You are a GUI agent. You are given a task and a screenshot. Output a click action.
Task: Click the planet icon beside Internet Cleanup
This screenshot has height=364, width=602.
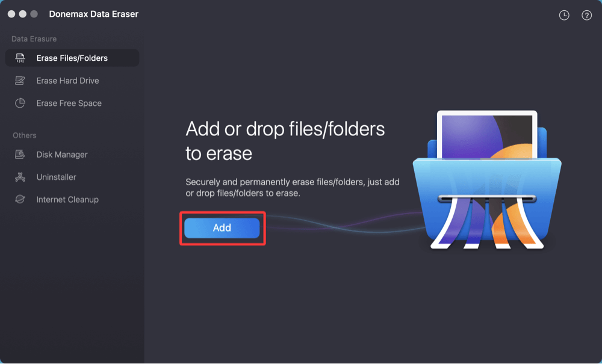(x=20, y=199)
